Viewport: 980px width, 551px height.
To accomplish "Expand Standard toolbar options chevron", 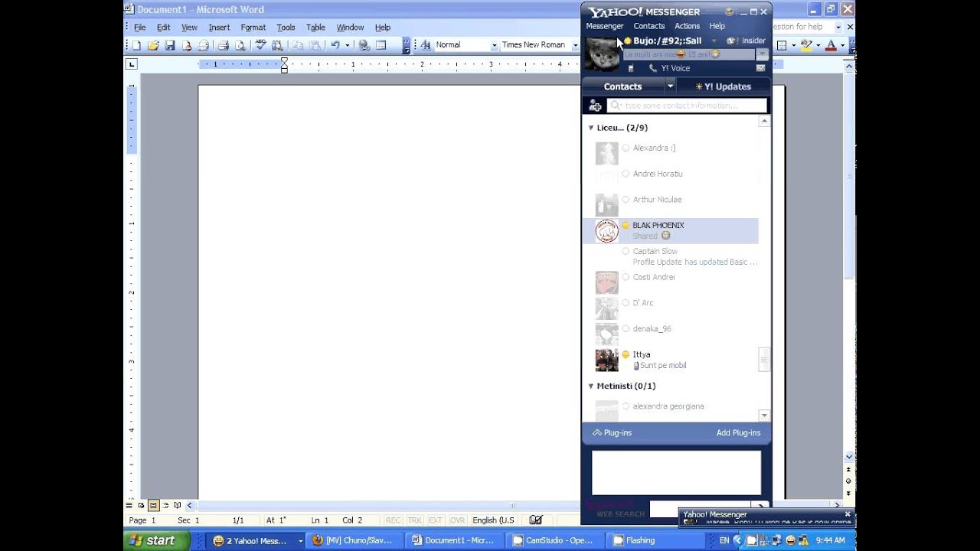I will [x=407, y=45].
